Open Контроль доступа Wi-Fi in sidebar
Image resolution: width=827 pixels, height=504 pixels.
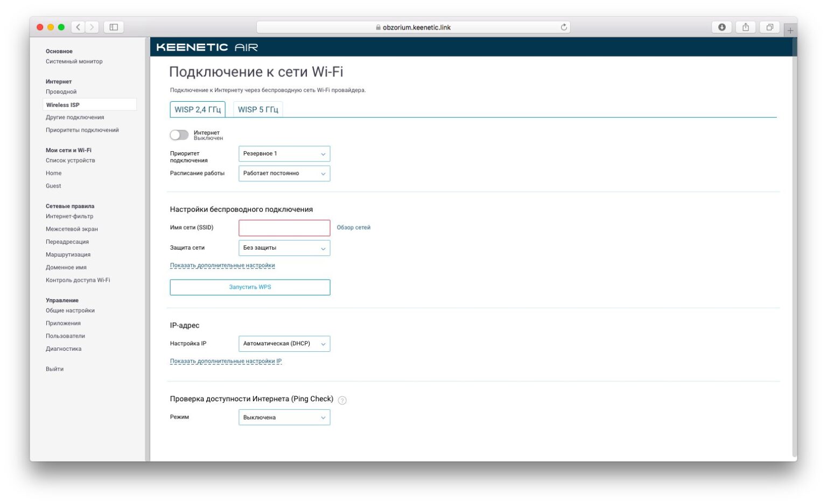pyautogui.click(x=78, y=280)
